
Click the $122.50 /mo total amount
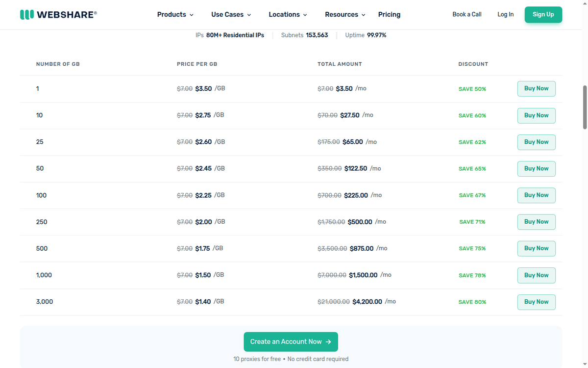(349, 168)
